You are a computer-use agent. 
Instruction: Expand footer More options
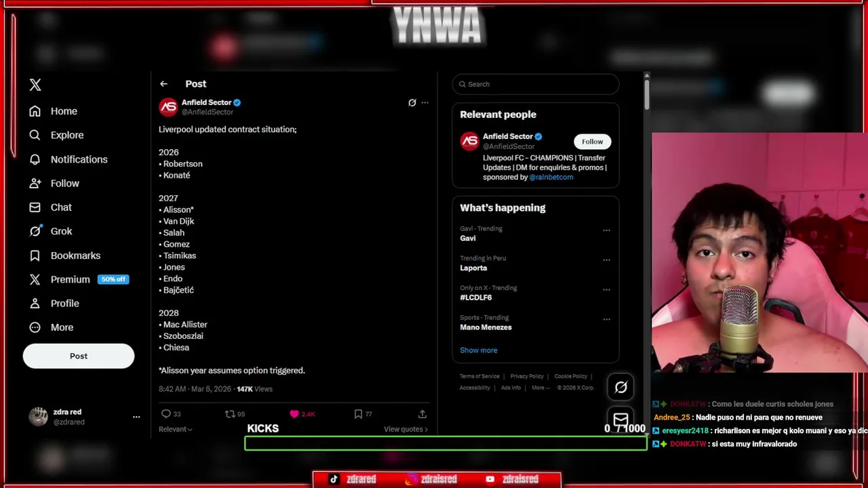point(540,388)
